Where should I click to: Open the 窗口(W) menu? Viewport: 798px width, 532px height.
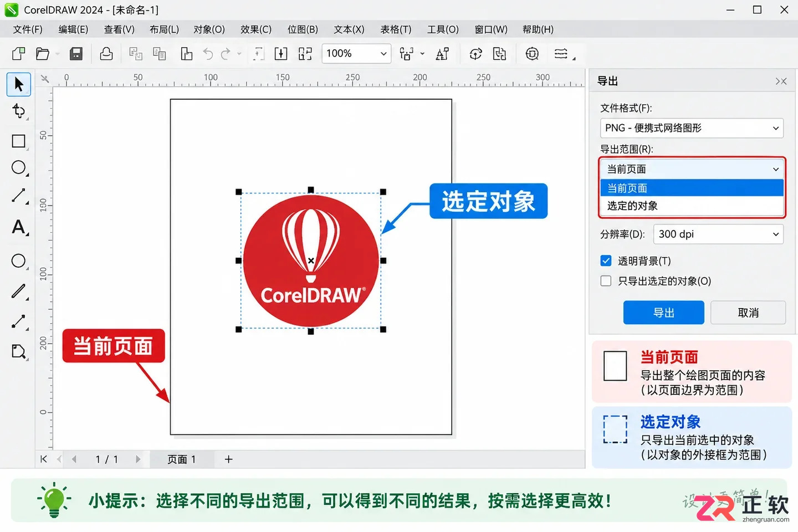pyautogui.click(x=491, y=29)
